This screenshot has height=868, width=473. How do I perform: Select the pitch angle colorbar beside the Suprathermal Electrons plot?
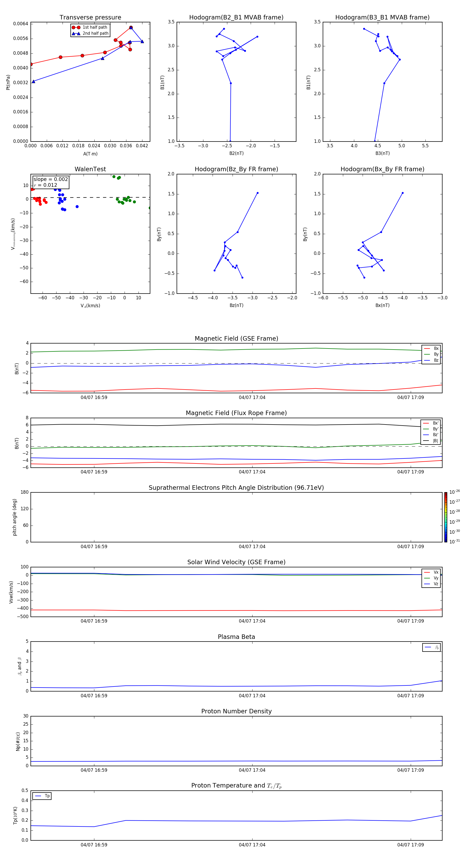coord(445,517)
